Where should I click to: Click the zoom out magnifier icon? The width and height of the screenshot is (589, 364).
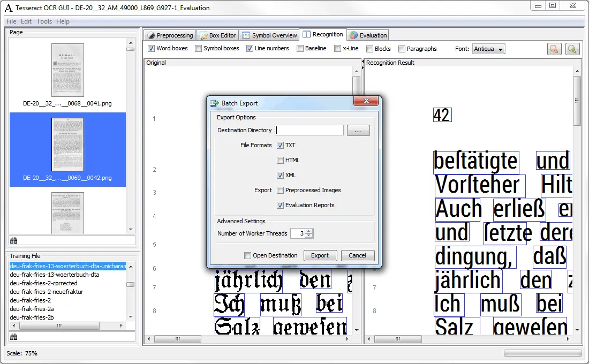tap(554, 49)
